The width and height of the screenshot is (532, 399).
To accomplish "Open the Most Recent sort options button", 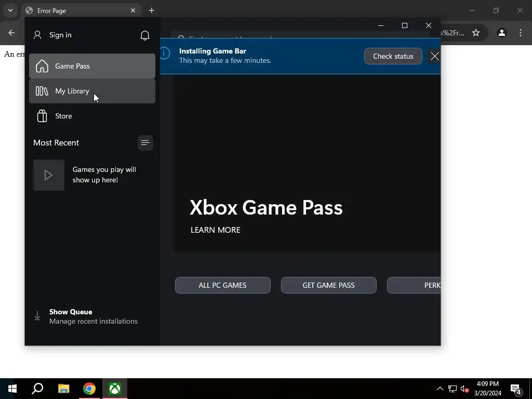I will pyautogui.click(x=145, y=143).
